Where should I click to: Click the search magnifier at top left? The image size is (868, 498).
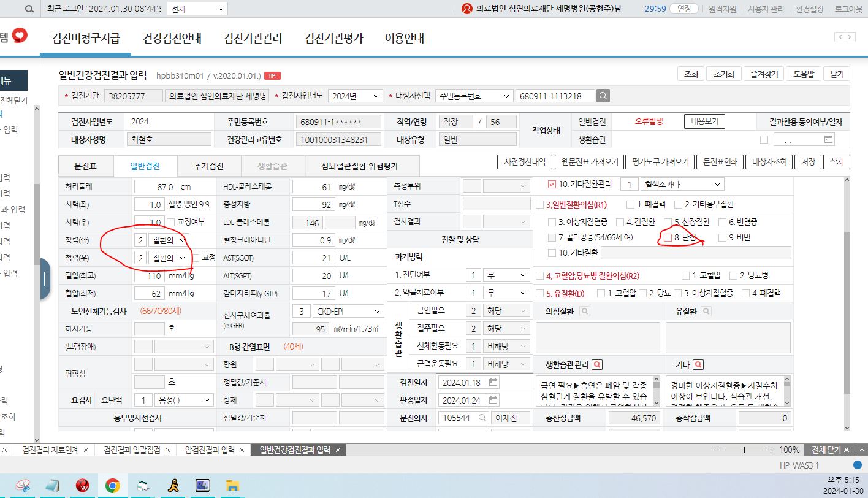coord(29,9)
